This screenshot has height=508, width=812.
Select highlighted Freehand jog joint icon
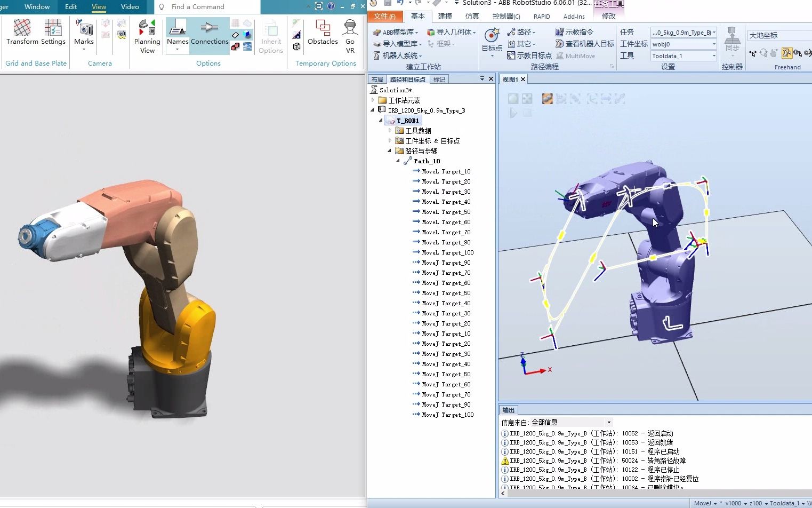click(x=786, y=53)
